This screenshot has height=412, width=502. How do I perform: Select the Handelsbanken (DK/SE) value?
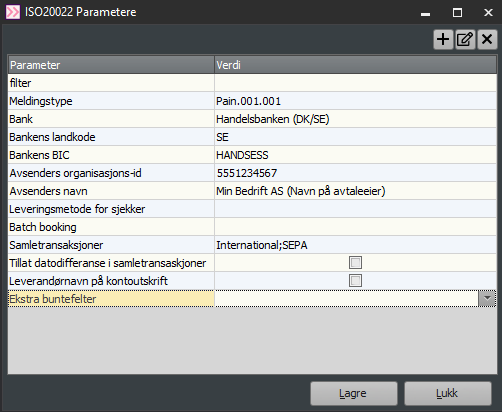[355, 119]
